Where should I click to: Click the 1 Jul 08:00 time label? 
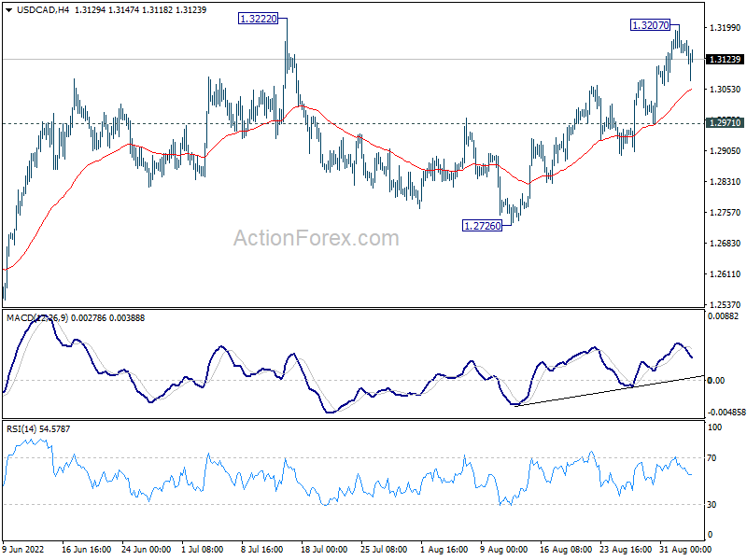pos(203,550)
